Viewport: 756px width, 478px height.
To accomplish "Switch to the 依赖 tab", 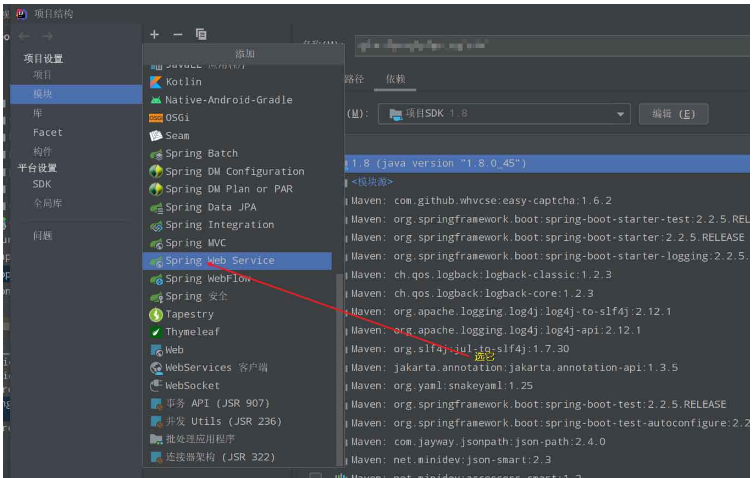I will tap(395, 79).
